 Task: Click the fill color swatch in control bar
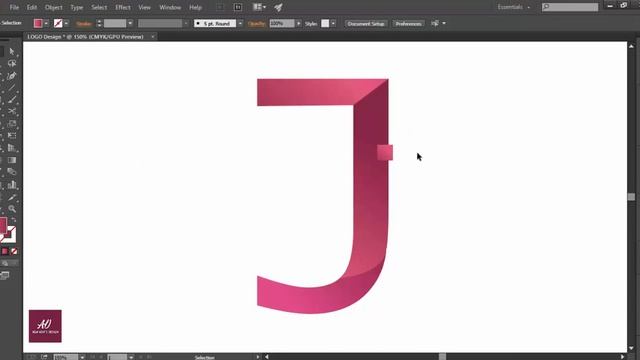tap(38, 24)
